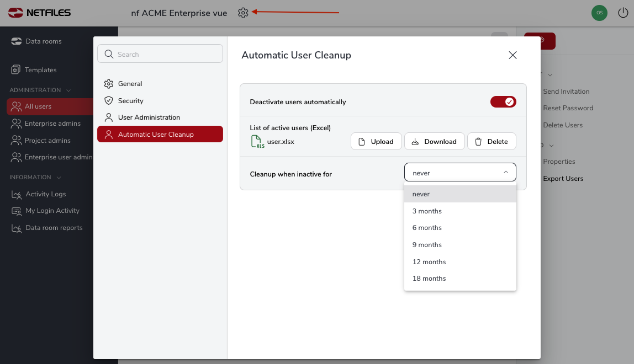Click the Security shield icon
The image size is (634, 364).
[109, 101]
